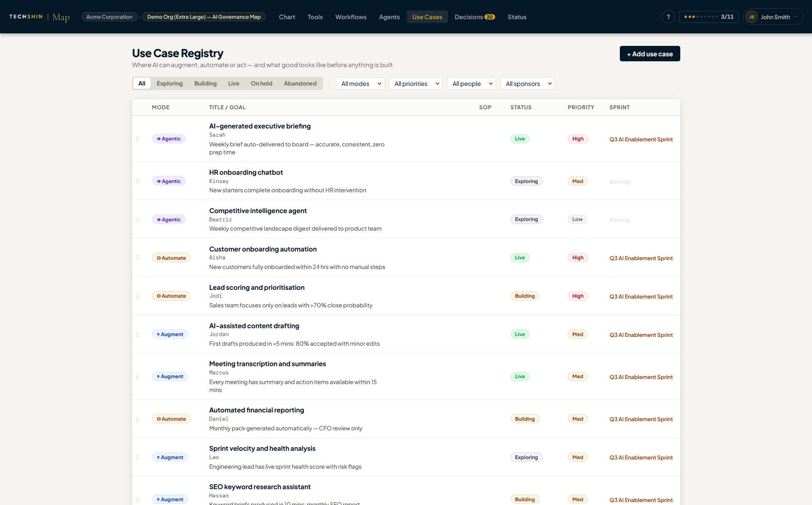Open Q3 AI Enablement Sprint for executive briefing
Viewport: 812px width, 505px height.
[641, 139]
